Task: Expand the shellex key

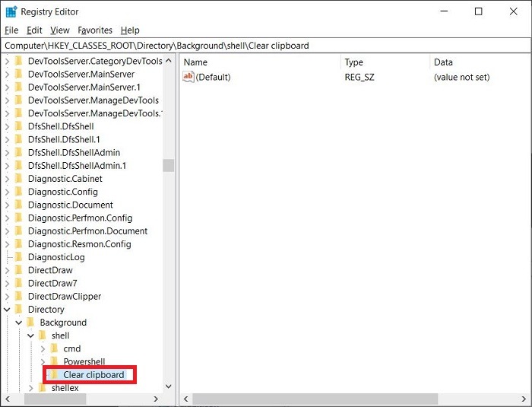Action: tap(31, 388)
